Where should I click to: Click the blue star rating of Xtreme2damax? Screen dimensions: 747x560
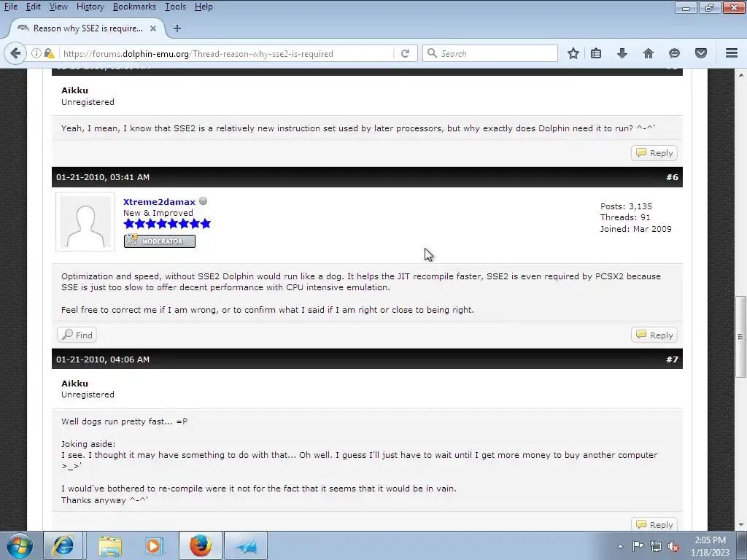click(x=167, y=224)
